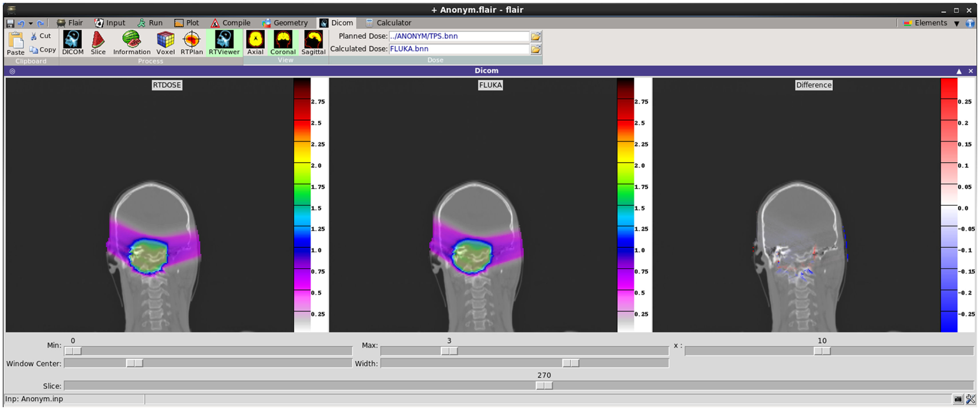Click the Cut button
The height and width of the screenshot is (410, 980).
click(40, 36)
